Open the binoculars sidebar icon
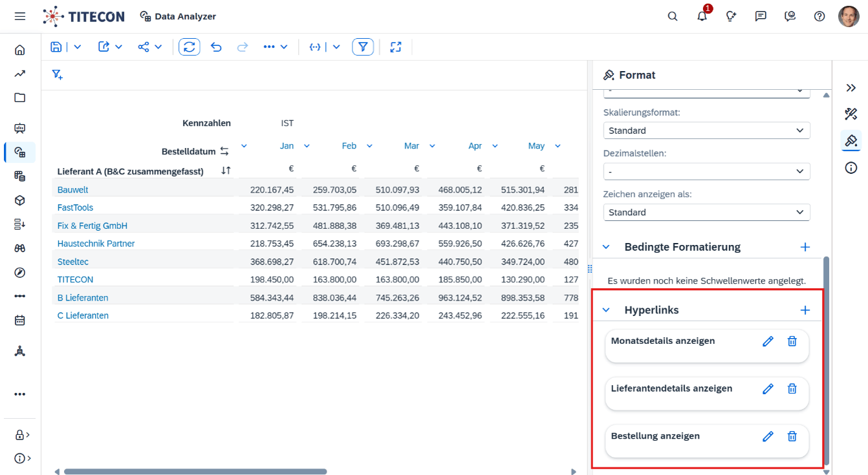Image resolution: width=868 pixels, height=475 pixels. click(20, 248)
